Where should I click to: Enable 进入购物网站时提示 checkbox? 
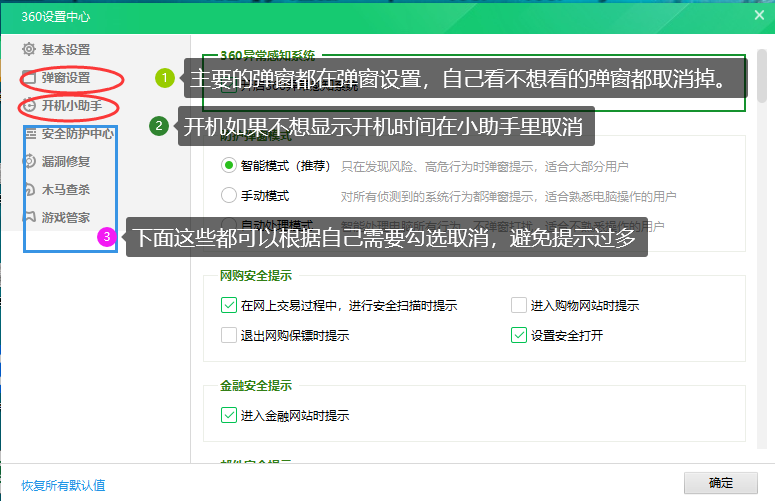(518, 305)
